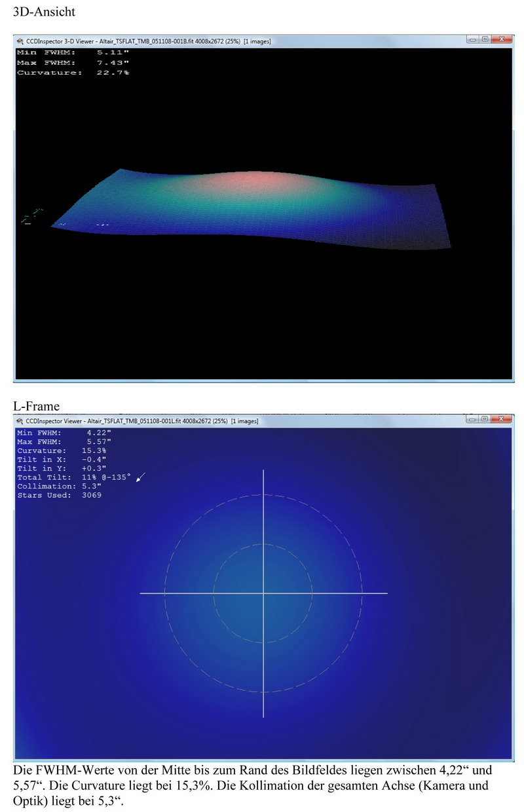The image size is (524, 812).
Task: Click the center of the white crosshair
Action: 263,593
